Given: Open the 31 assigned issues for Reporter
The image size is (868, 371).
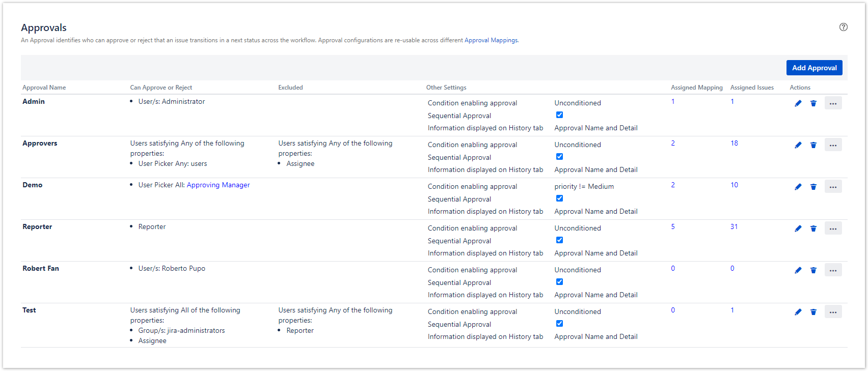Looking at the screenshot, I should tap(734, 227).
